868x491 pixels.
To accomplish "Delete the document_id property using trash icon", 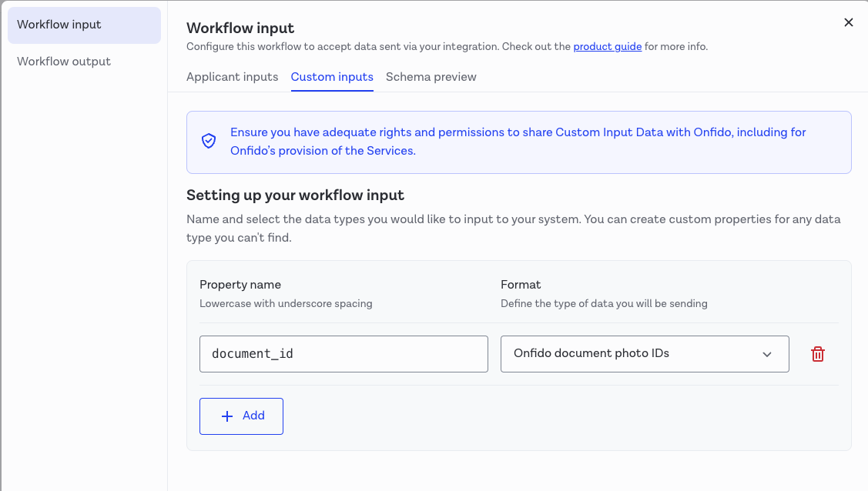I will (x=817, y=353).
